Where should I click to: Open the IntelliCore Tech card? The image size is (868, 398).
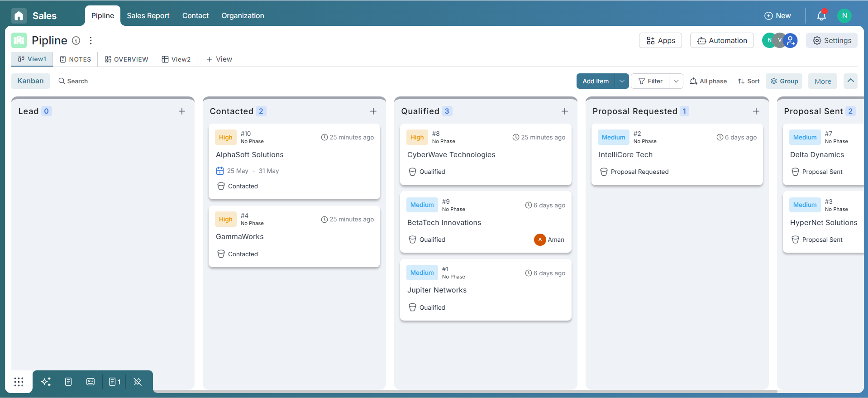tap(677, 154)
